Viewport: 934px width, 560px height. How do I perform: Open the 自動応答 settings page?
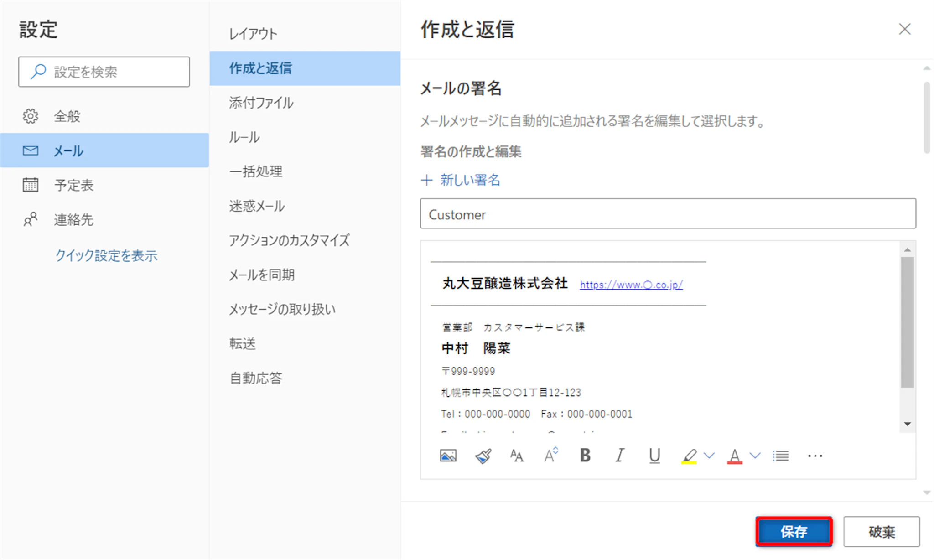[256, 378]
